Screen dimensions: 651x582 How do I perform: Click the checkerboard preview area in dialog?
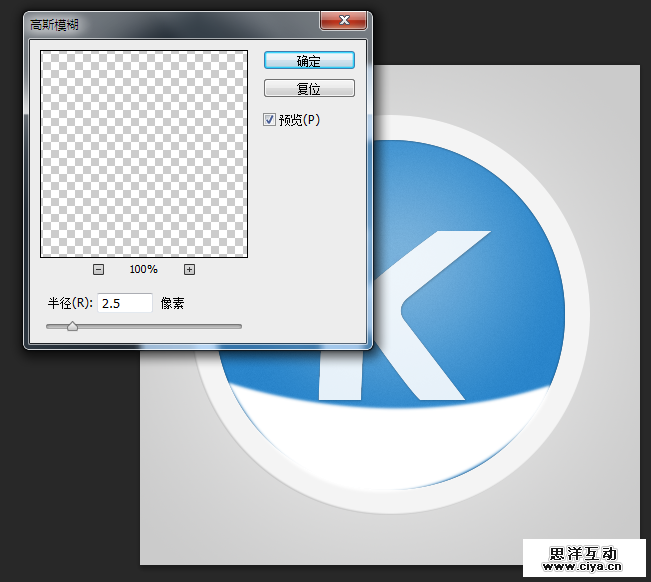[143, 153]
